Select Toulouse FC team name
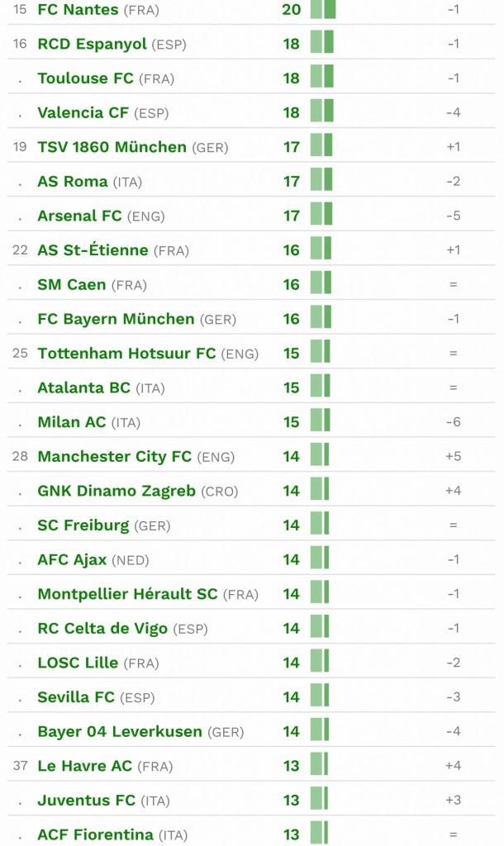 (85, 78)
